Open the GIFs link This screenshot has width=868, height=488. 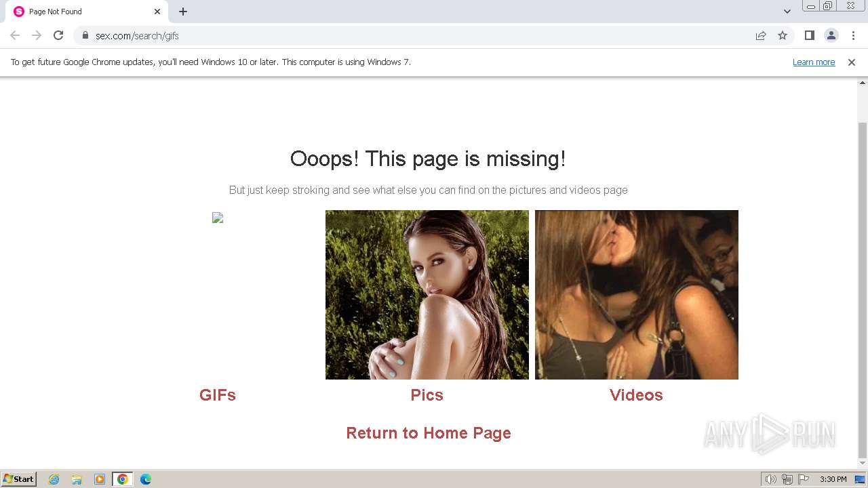pos(218,395)
